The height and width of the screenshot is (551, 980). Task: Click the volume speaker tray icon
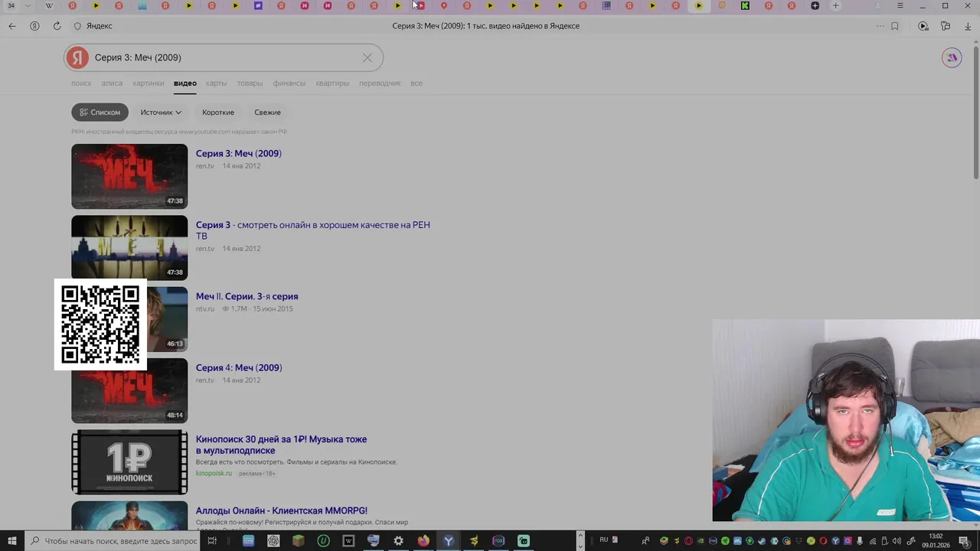pyautogui.click(x=897, y=541)
